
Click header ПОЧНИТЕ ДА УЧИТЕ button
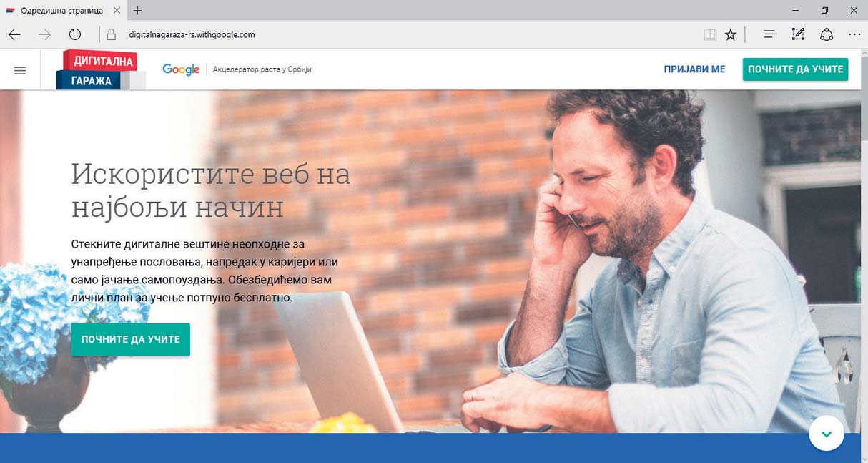coord(795,69)
